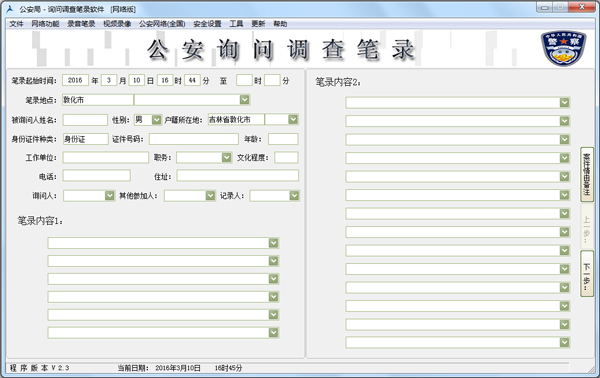Open the 网络功能 menu
This screenshot has height=378, width=600.
click(45, 24)
